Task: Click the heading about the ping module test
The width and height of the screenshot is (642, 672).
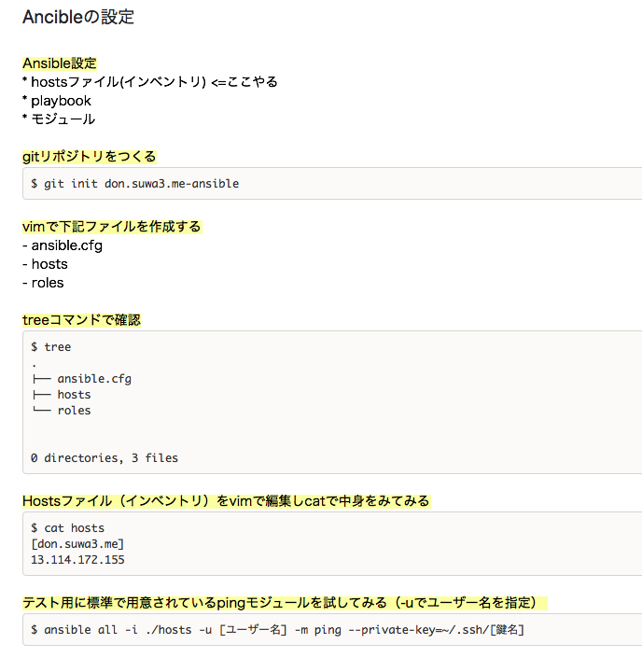Action: coord(285,603)
